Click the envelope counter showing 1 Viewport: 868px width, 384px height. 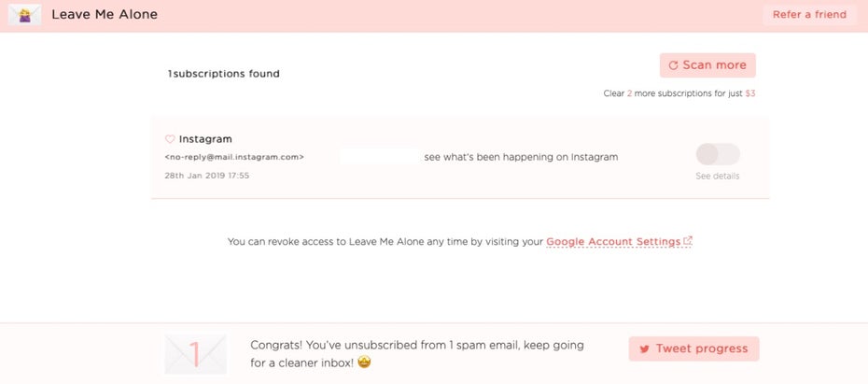[195, 353]
